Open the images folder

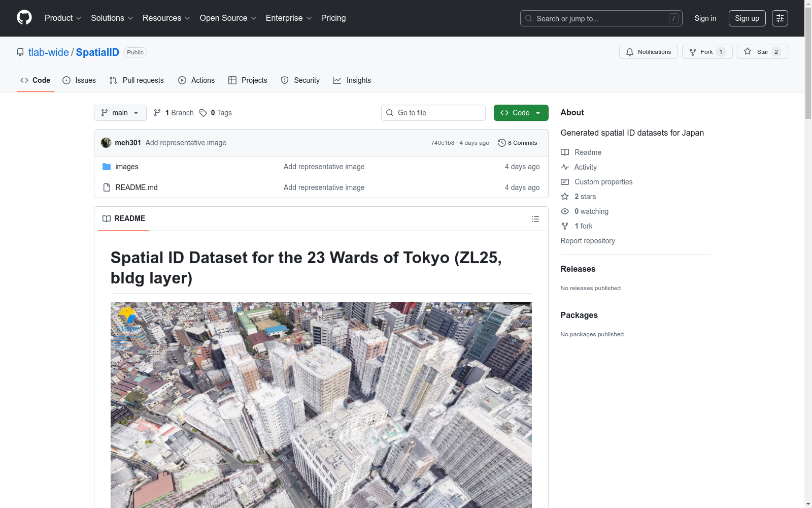click(x=127, y=167)
